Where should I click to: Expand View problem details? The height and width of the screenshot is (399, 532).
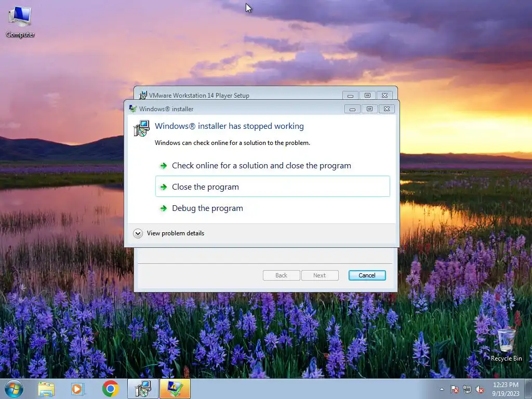pyautogui.click(x=138, y=233)
